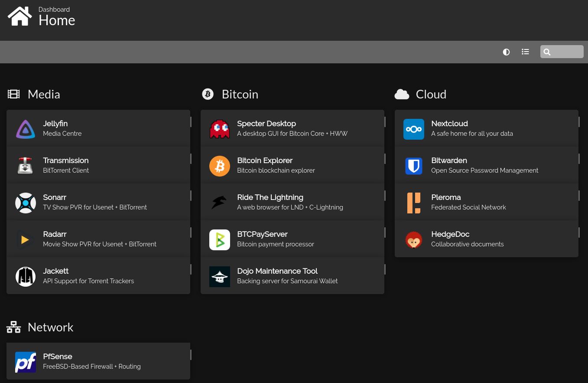Click the network icon beside Network heading
Image resolution: width=588 pixels, height=383 pixels.
coord(13,327)
